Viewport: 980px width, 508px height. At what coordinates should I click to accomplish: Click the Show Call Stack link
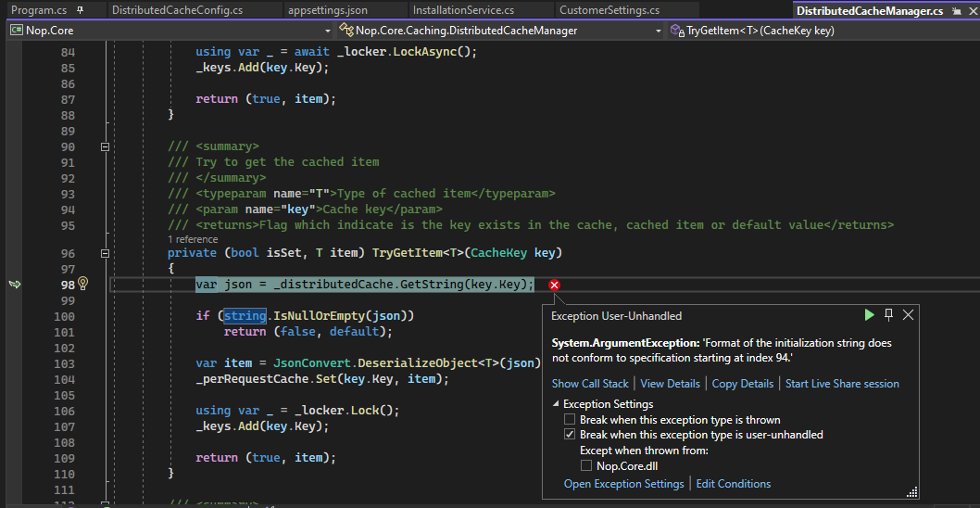(590, 384)
